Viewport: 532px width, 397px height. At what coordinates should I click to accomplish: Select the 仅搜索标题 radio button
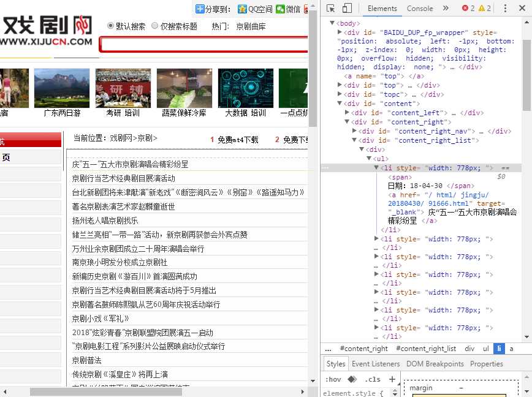[x=154, y=26]
